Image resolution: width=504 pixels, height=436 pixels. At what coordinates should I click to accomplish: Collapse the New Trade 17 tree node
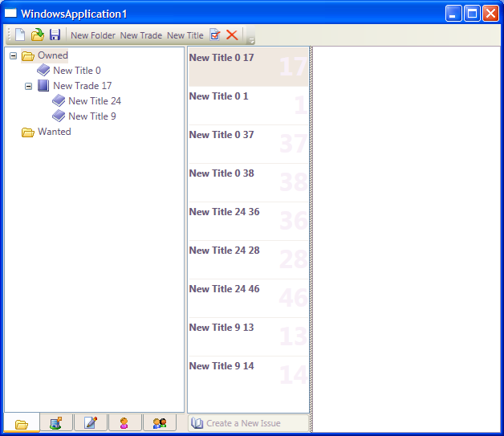28,86
